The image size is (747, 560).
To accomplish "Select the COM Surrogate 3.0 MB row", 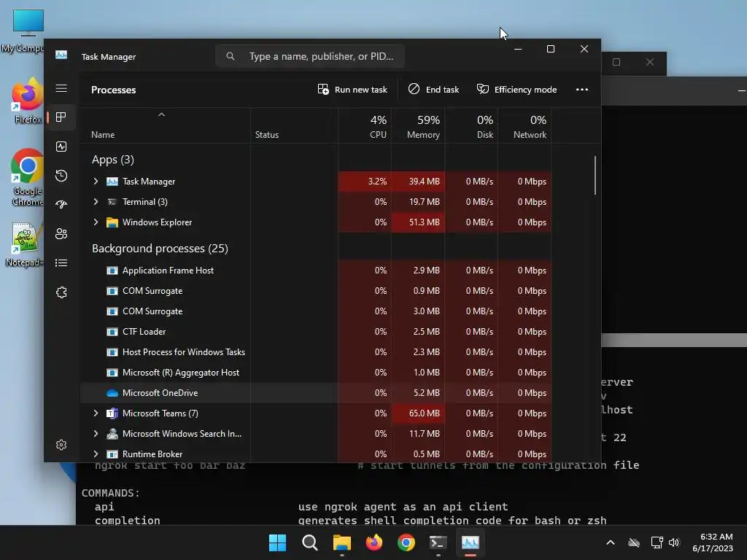I will point(316,311).
